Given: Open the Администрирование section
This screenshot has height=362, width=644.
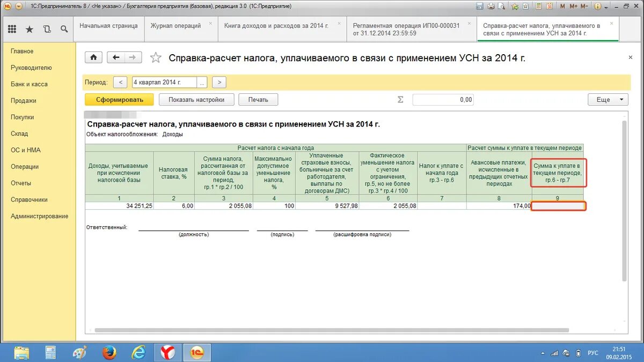Looking at the screenshot, I should 40,216.
